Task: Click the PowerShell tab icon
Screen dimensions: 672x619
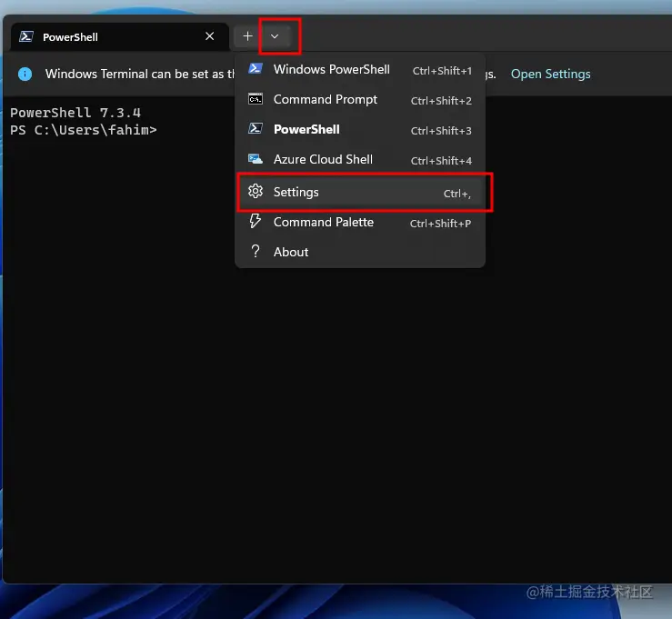Action: (26, 36)
